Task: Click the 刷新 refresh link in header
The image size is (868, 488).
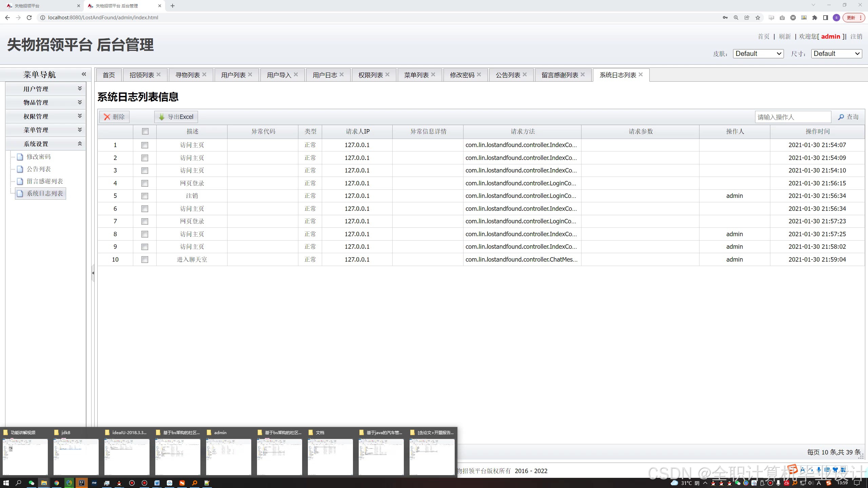Action: [785, 36]
